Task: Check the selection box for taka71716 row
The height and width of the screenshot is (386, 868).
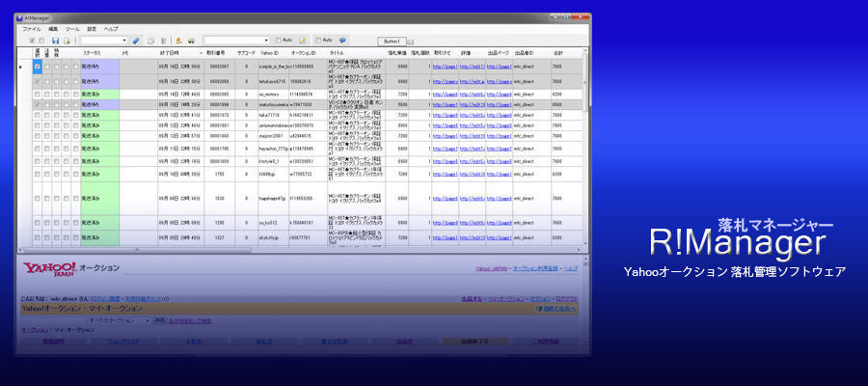Action: (37, 115)
